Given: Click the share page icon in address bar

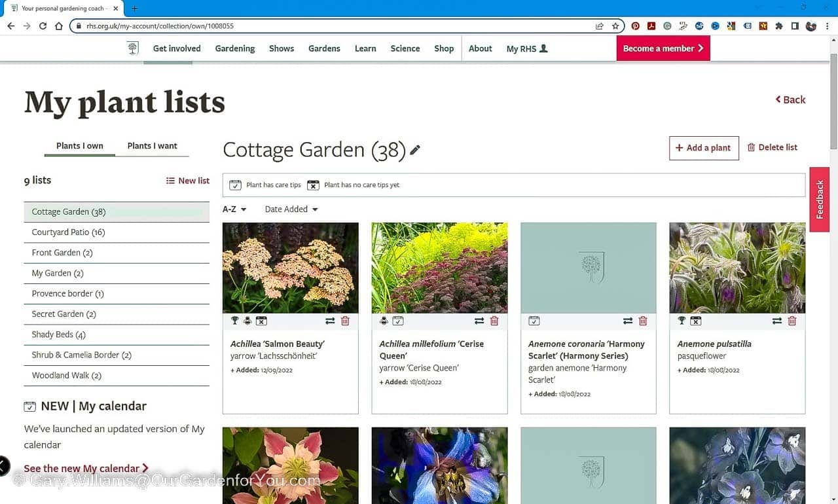Looking at the screenshot, I should tap(600, 26).
